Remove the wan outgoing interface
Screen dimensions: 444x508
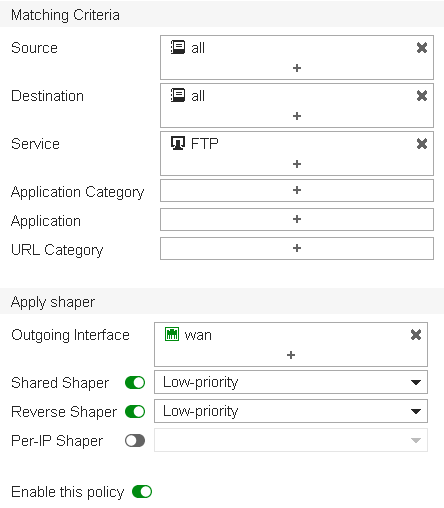tap(416, 335)
